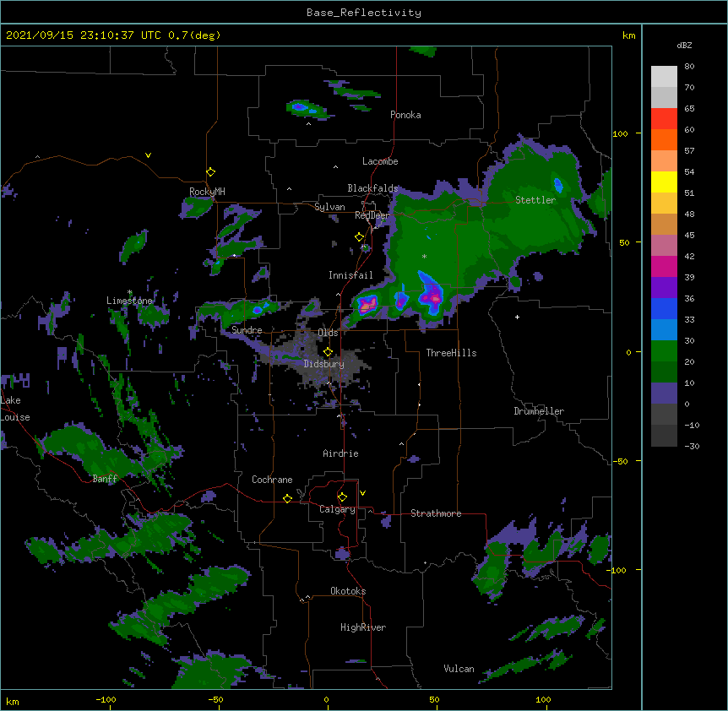This screenshot has height=711, width=728.
Task: Click the ThreeHills label
Action: 451,353
